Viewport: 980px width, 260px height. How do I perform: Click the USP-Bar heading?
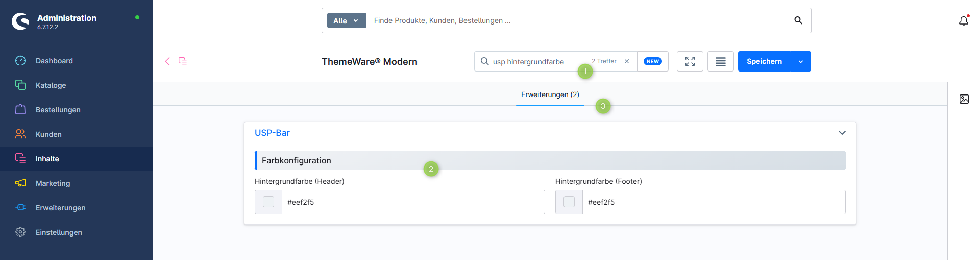(x=272, y=133)
